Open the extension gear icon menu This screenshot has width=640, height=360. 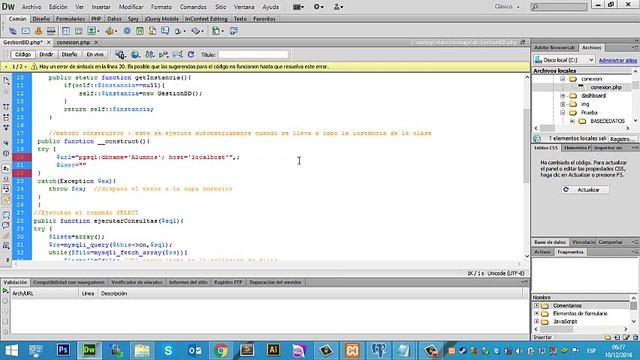[x=318, y=7]
